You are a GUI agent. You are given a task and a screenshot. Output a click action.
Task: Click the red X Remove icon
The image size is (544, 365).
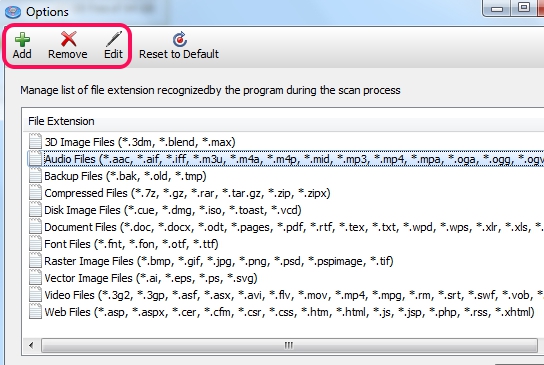click(68, 39)
